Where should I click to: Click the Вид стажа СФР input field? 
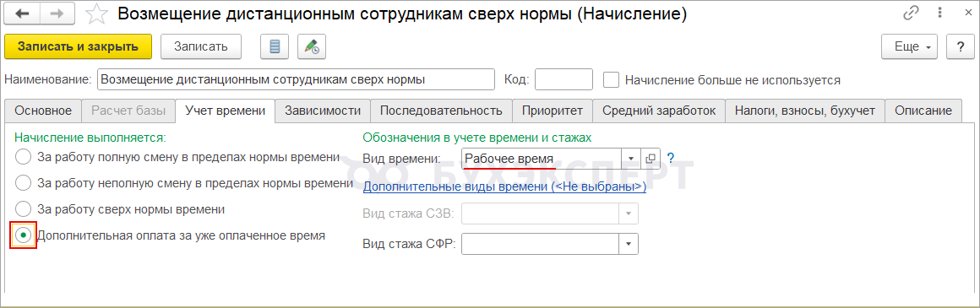click(x=540, y=244)
